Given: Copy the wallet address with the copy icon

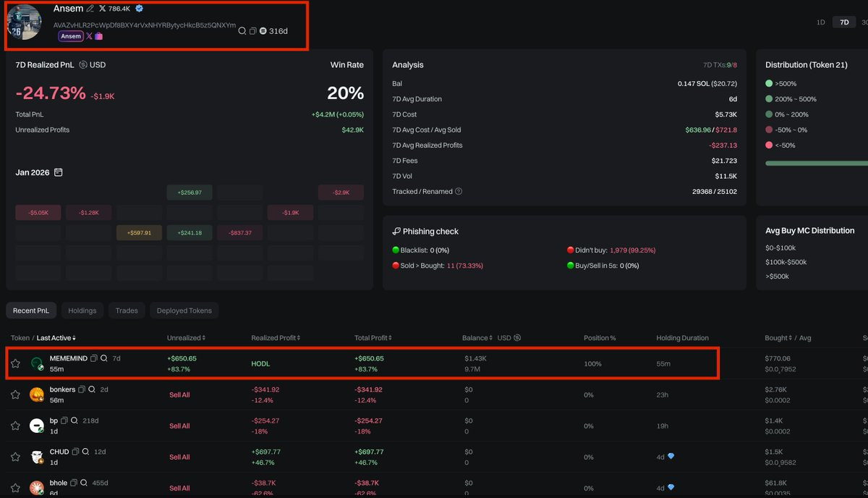Looking at the screenshot, I should coord(252,31).
